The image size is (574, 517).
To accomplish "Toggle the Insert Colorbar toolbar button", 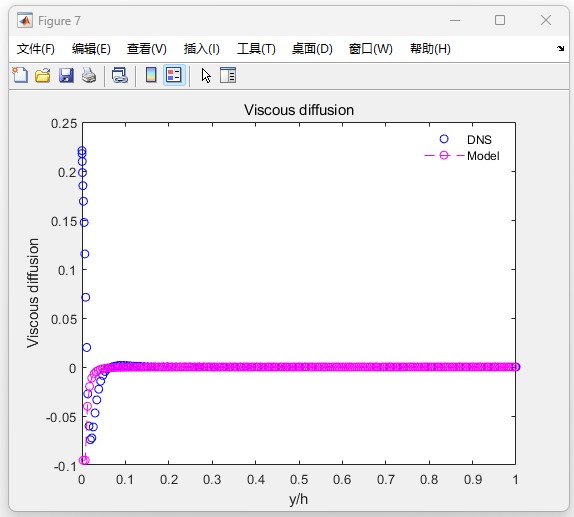I will [x=151, y=75].
